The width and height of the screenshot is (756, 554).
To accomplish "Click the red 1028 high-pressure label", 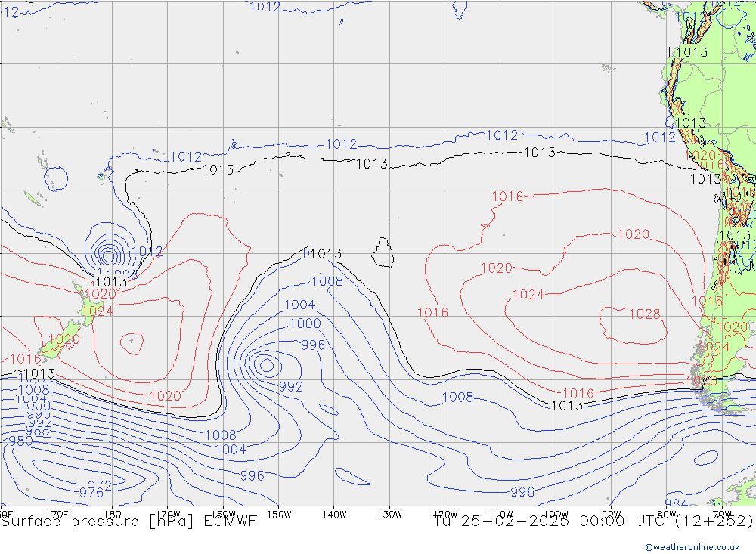I will tap(645, 314).
